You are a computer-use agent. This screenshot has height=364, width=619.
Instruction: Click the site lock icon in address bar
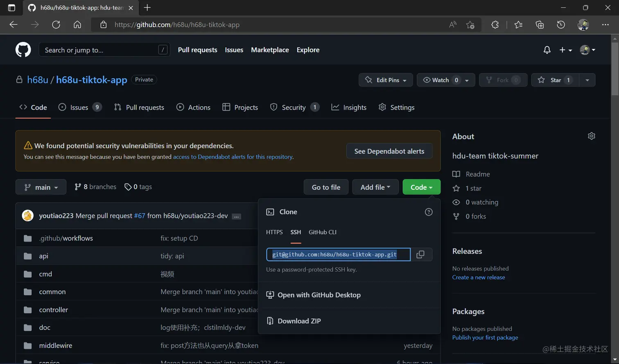pos(104,25)
